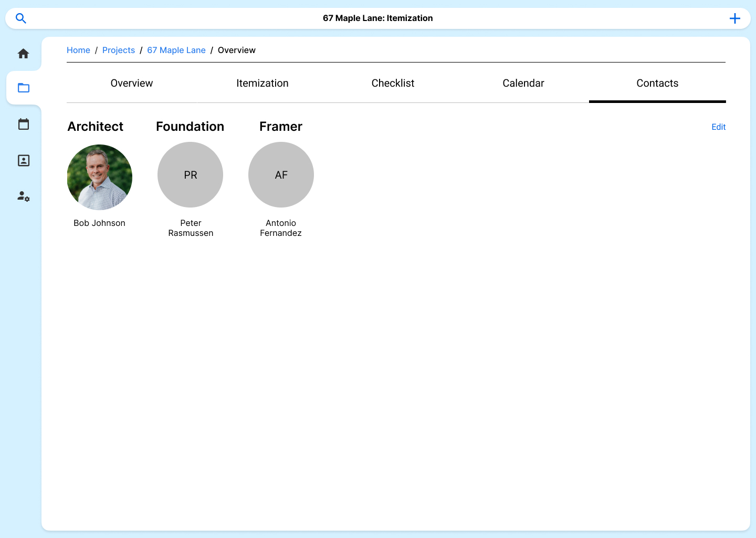The image size is (756, 538).
Task: Navigate to 67 Maple Lane breadcrumb
Action: 176,50
